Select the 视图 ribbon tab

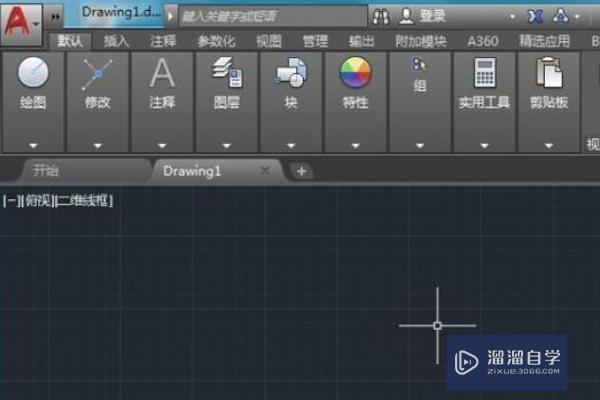[x=269, y=41]
